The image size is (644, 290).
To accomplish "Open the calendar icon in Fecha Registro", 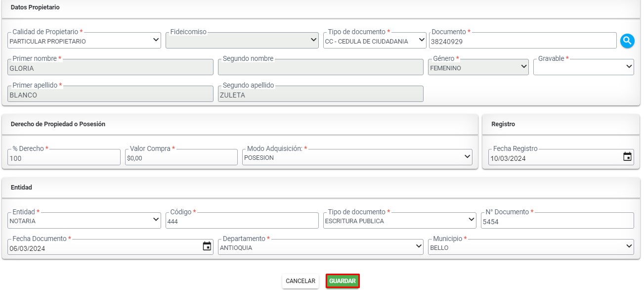I will (627, 157).
